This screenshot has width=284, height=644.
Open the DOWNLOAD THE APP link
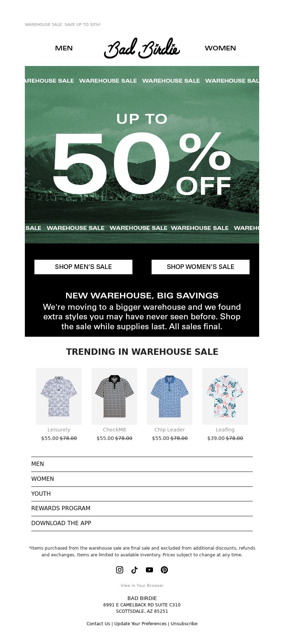[142, 523]
